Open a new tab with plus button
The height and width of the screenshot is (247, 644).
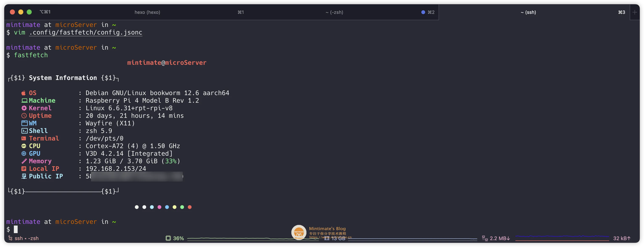pos(635,12)
